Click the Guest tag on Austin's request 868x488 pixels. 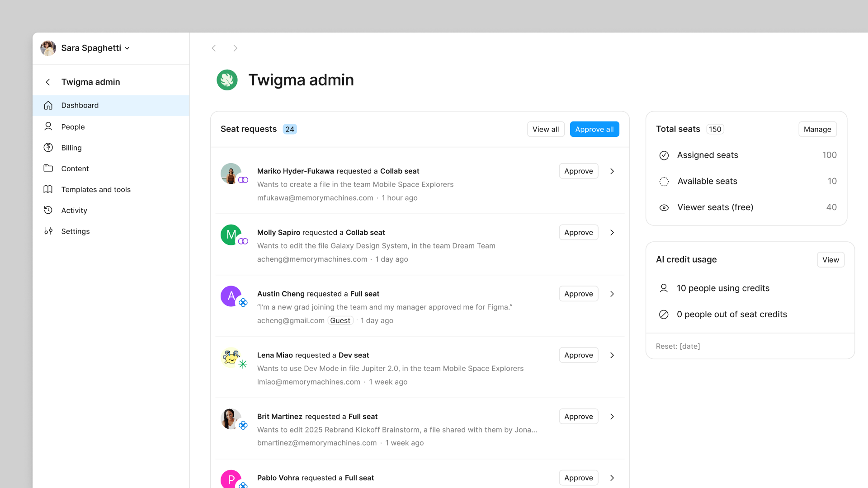click(340, 320)
